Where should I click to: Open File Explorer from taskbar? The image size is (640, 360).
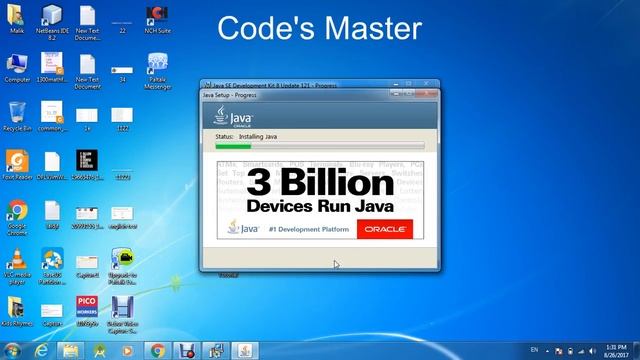click(70, 351)
